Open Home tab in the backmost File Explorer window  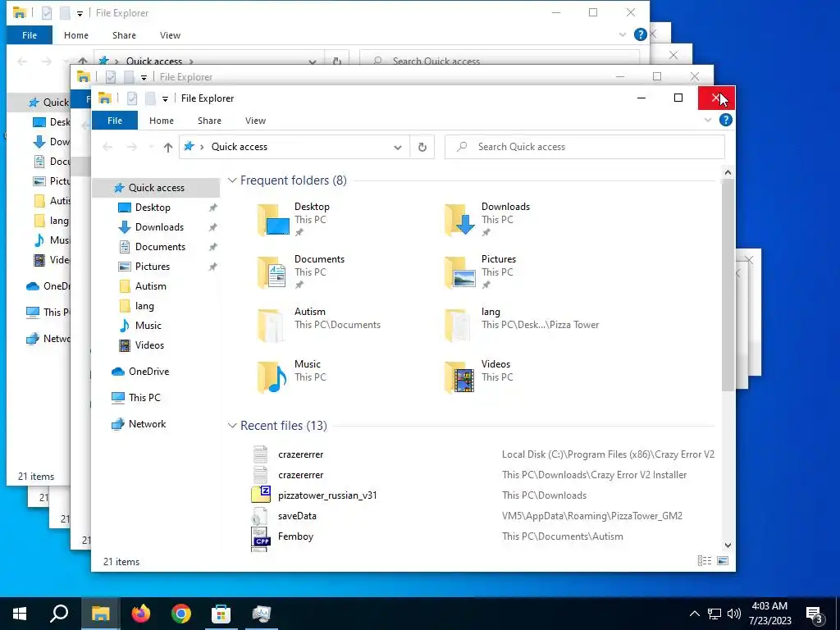(76, 35)
